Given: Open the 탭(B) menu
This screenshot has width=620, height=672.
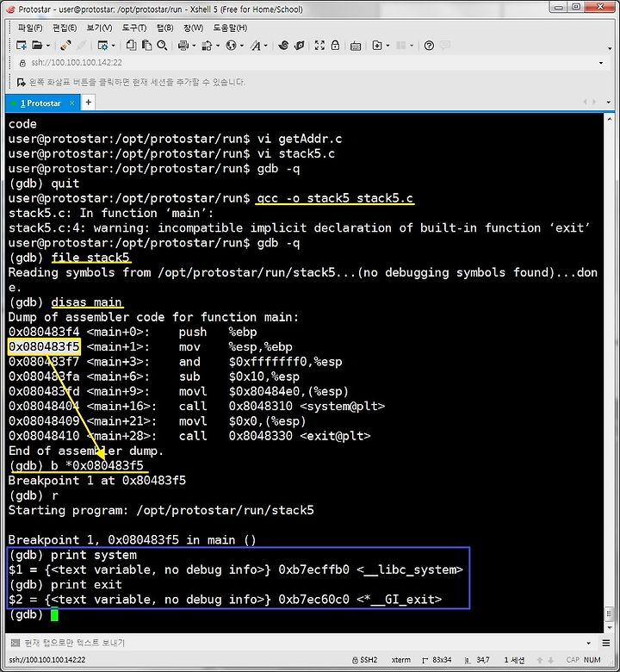Looking at the screenshot, I should [x=165, y=28].
